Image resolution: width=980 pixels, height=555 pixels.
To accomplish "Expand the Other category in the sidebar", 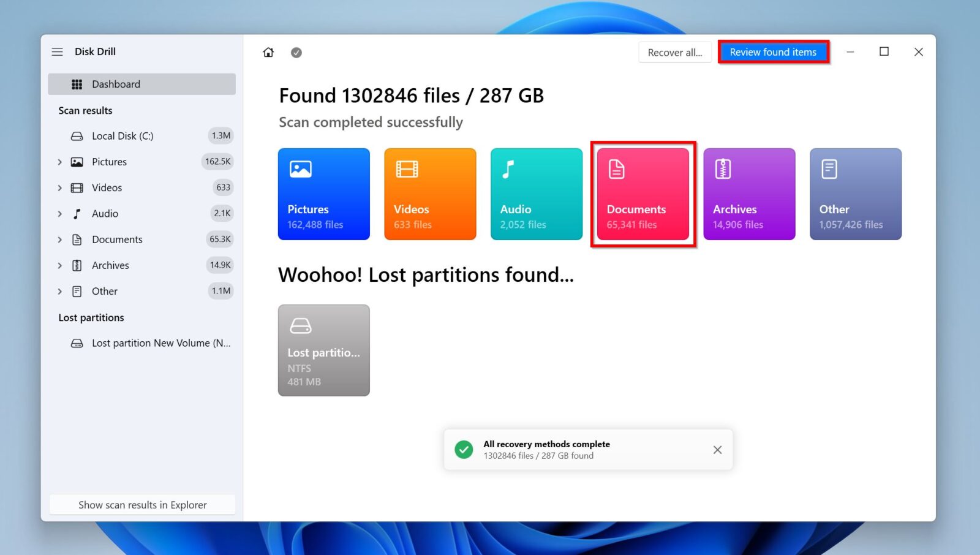I will pyautogui.click(x=60, y=291).
